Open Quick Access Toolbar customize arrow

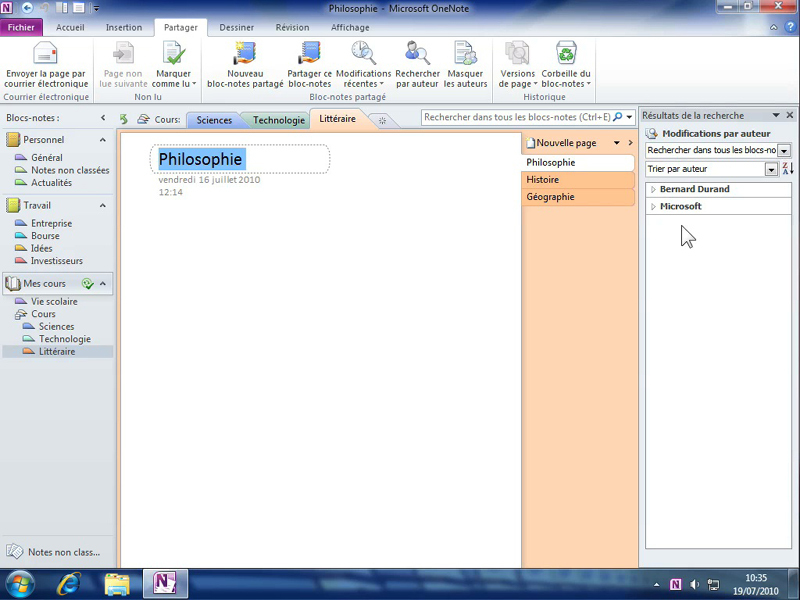click(96, 8)
